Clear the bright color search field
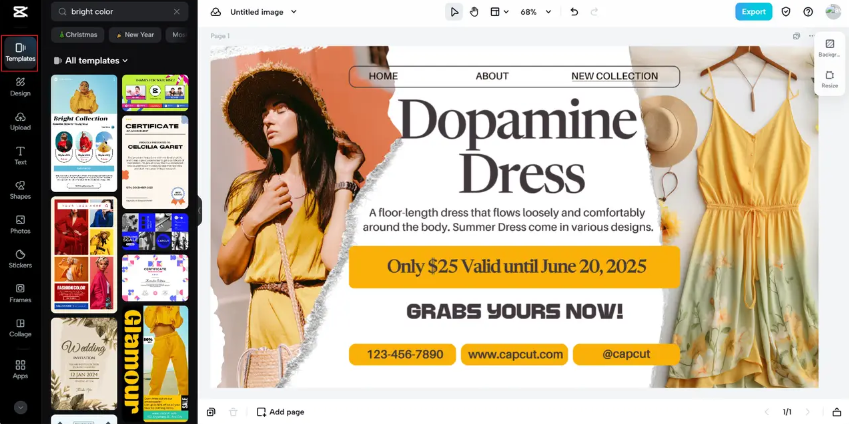 point(177,11)
